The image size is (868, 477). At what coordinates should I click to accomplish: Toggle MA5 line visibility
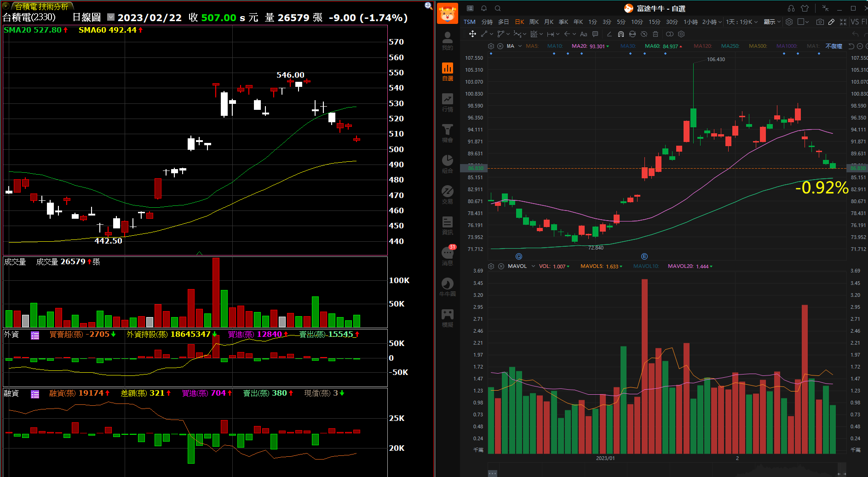[x=532, y=46]
